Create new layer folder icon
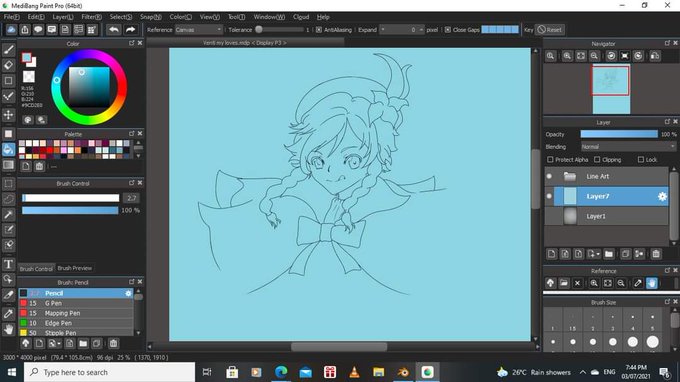This screenshot has width=680, height=382. pyautogui.click(x=608, y=254)
